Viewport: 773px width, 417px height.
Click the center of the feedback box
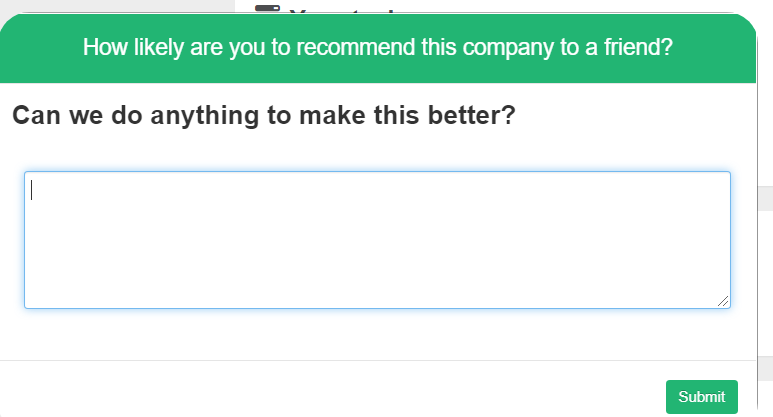click(x=377, y=240)
